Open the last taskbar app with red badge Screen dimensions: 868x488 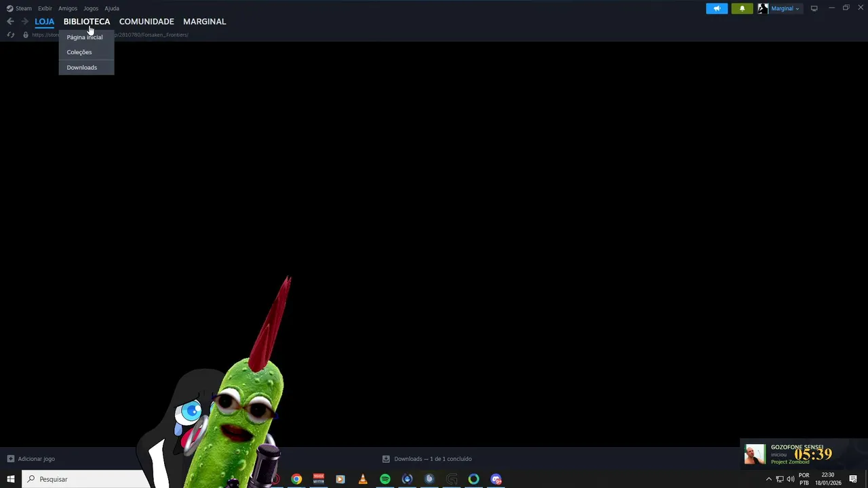[496, 479]
